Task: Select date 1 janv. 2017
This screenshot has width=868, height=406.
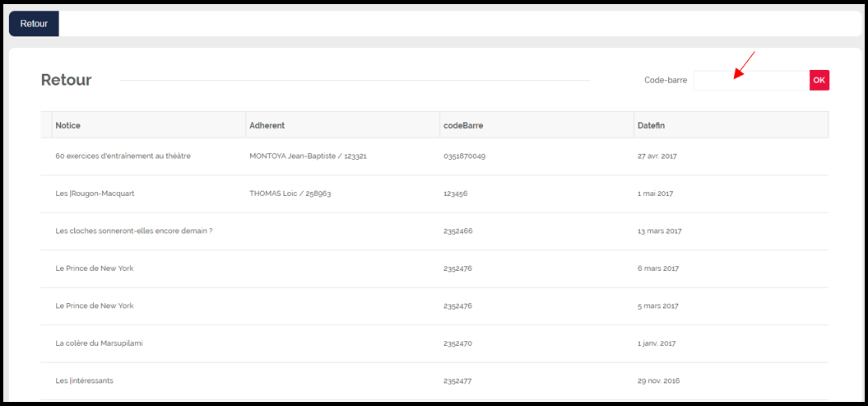Action: 657,343
